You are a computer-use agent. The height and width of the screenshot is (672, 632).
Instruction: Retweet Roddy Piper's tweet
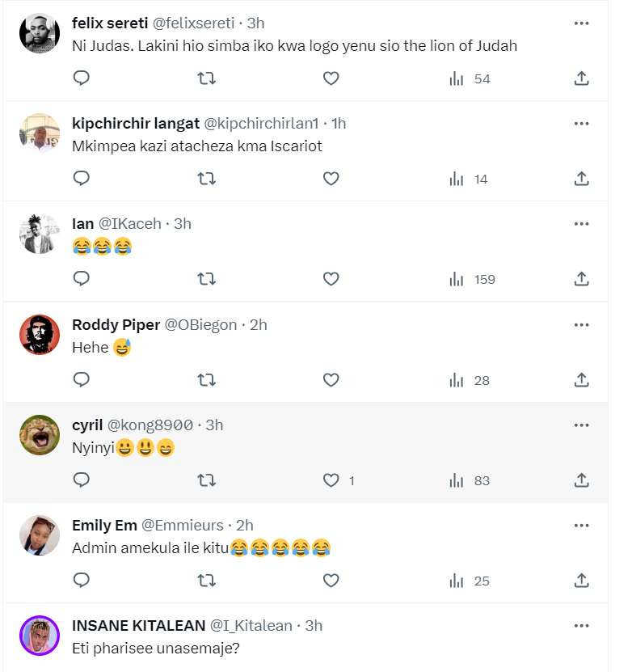[x=206, y=379]
